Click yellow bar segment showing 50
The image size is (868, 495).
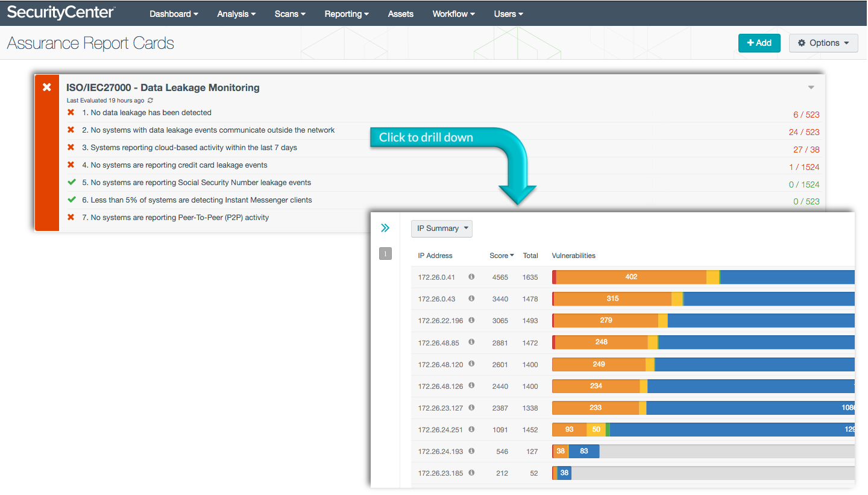(596, 430)
